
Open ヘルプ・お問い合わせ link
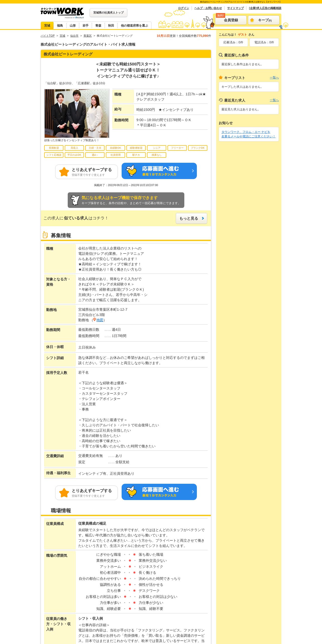point(208,8)
